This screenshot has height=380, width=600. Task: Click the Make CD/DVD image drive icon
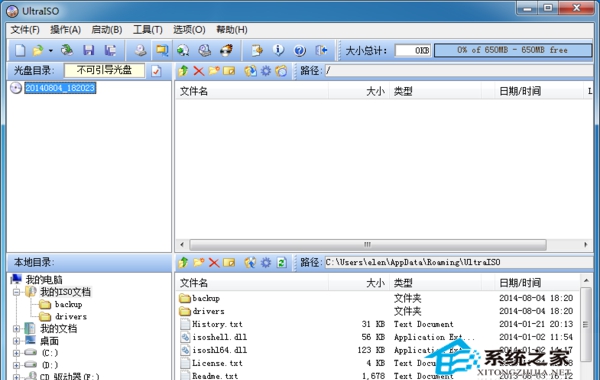pos(140,50)
